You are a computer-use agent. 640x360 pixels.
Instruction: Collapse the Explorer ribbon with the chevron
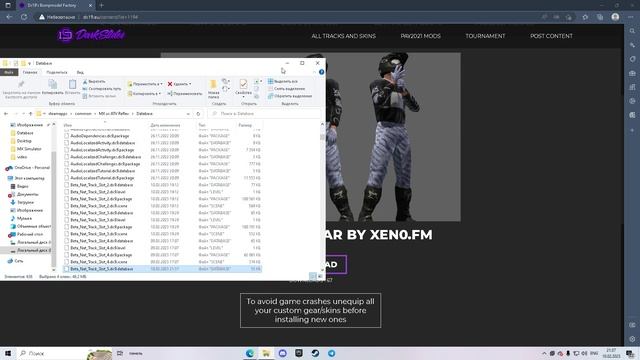click(314, 72)
